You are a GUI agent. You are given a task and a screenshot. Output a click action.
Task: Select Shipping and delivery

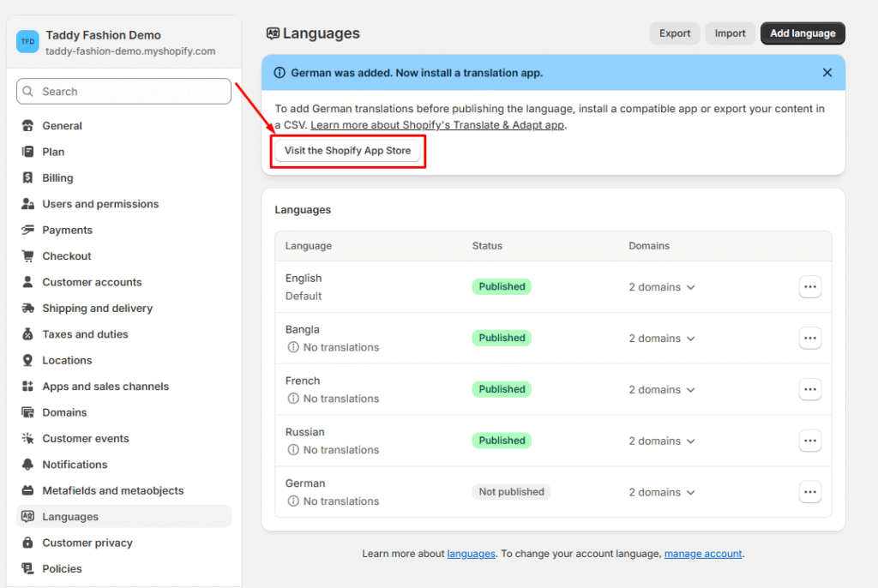click(123, 308)
